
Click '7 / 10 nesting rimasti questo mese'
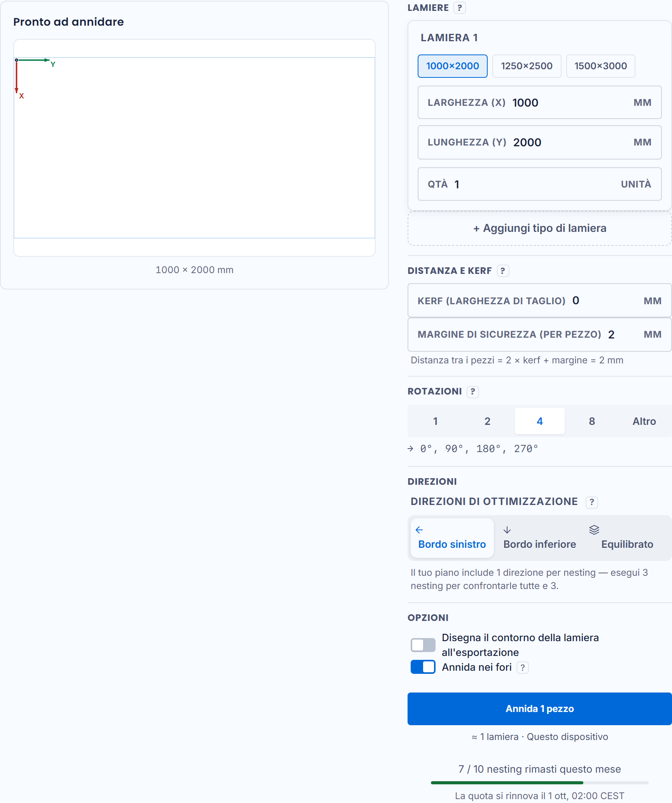(x=540, y=769)
